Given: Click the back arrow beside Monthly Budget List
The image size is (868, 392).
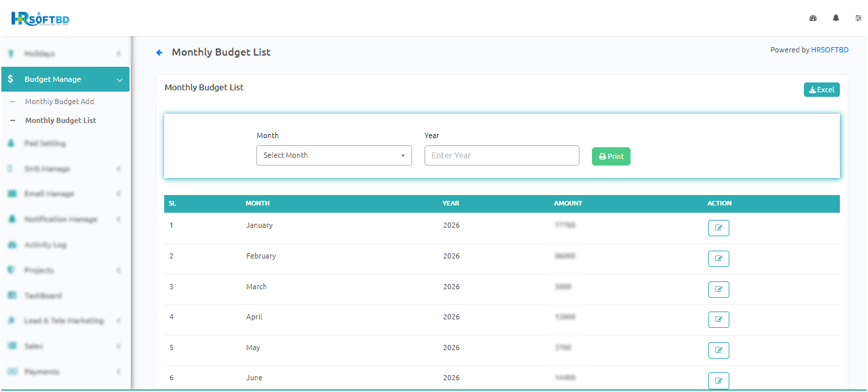Looking at the screenshot, I should (159, 52).
